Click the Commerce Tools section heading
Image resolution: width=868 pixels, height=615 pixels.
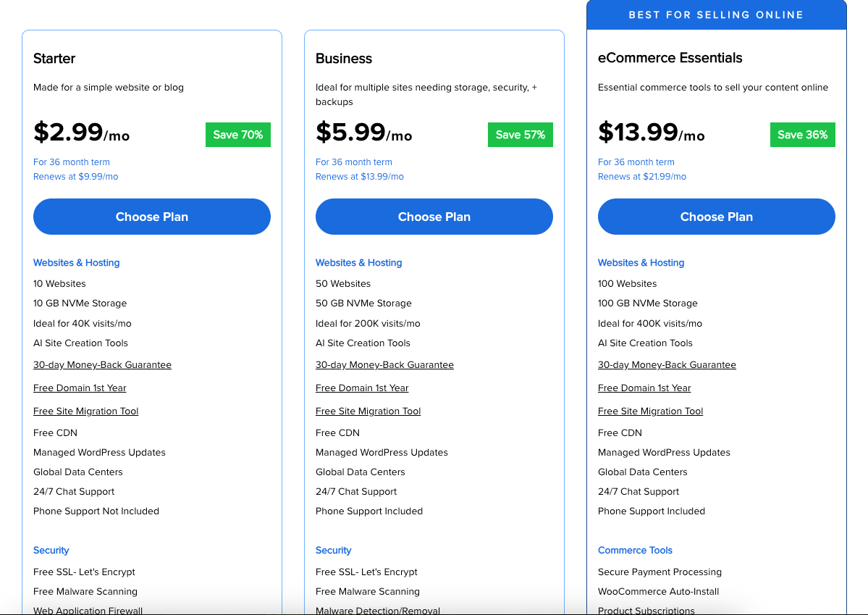635,551
